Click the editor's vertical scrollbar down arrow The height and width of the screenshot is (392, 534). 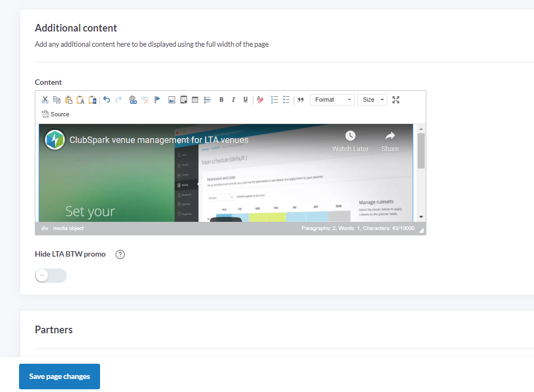(x=421, y=217)
